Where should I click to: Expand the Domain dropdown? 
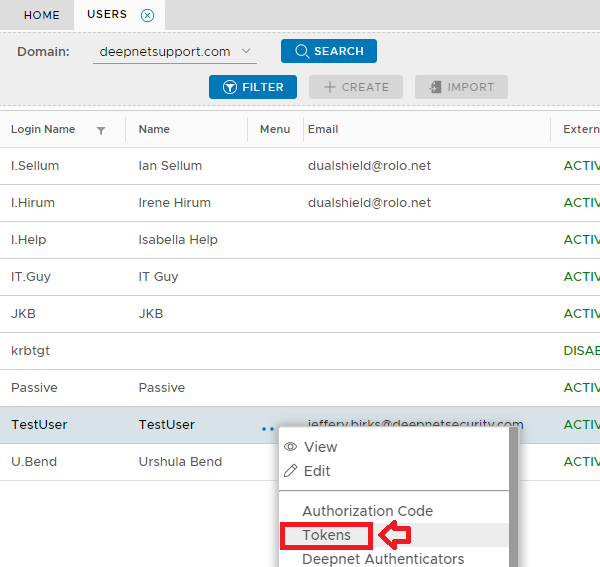tap(248, 51)
